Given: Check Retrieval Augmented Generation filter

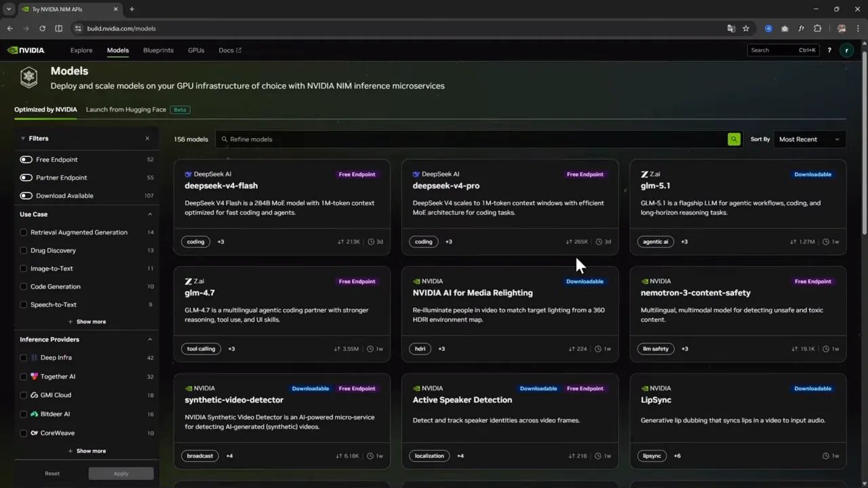Looking at the screenshot, I should click(x=24, y=232).
